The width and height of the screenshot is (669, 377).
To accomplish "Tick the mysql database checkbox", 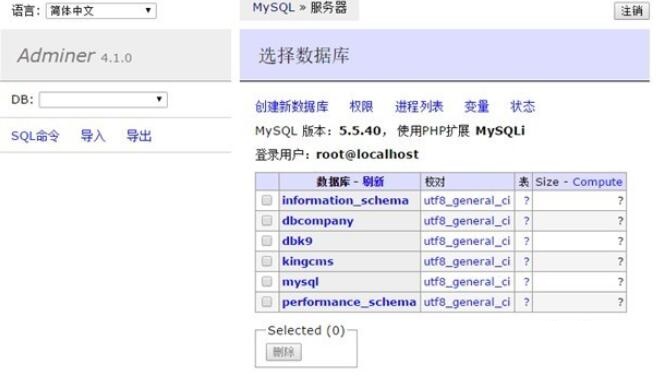I will 267,281.
